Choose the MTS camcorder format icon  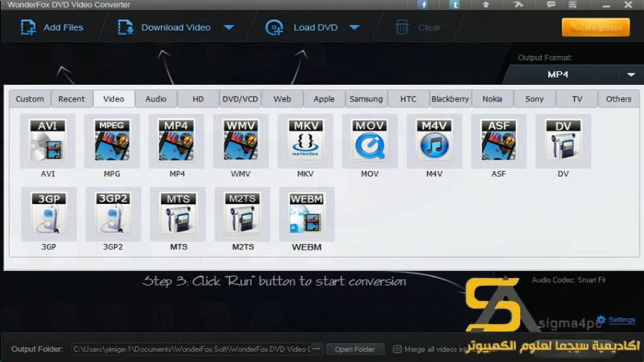pyautogui.click(x=178, y=214)
